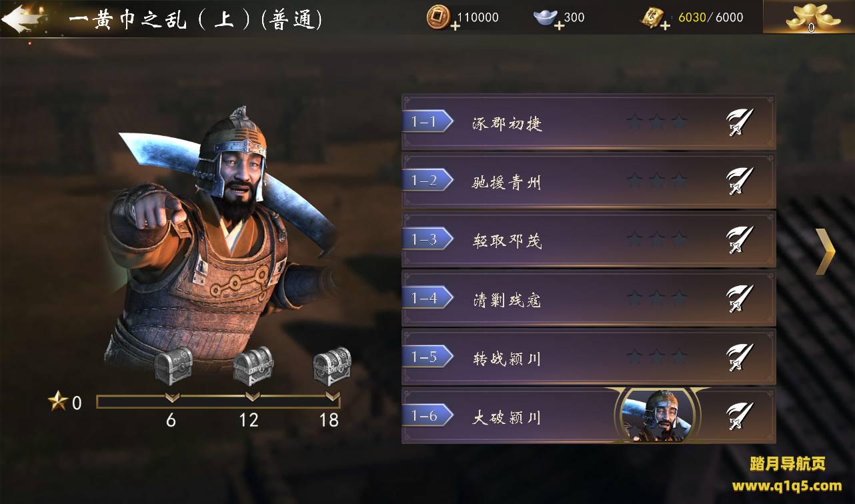Image resolution: width=855 pixels, height=504 pixels.
Task: Add stamina via the scroll icon
Action: [655, 19]
